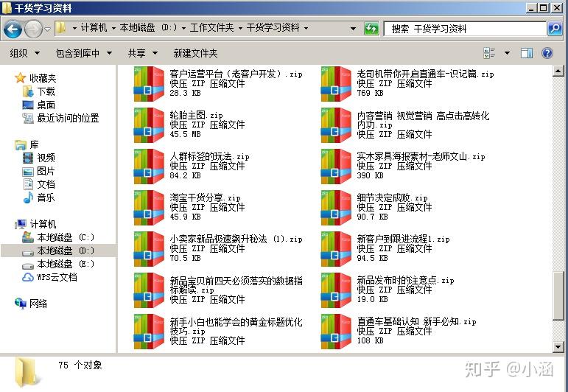568x392 pixels.
Task: Click the search magnifier icon
Action: (555, 29)
